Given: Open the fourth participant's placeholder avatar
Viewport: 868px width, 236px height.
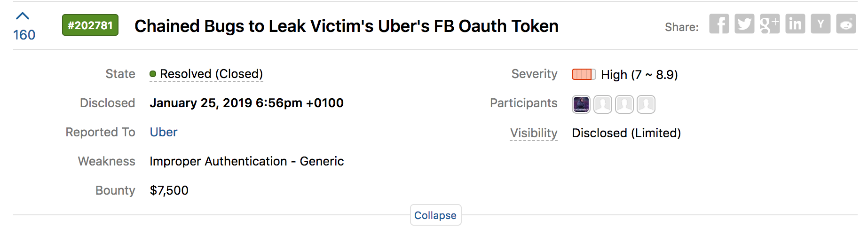Looking at the screenshot, I should (646, 104).
